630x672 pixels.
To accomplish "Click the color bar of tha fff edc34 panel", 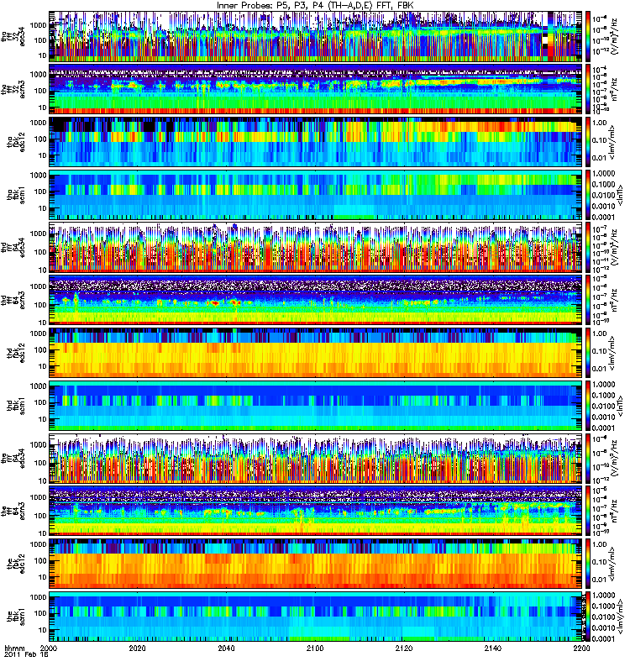I will click(x=588, y=36).
